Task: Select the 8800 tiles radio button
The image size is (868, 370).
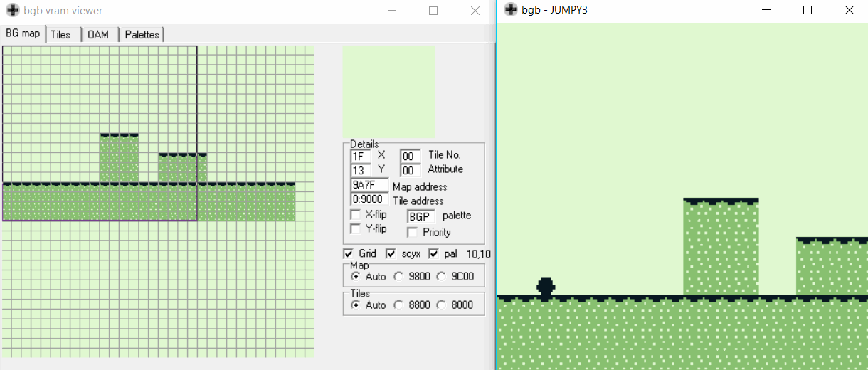Action: 398,305
